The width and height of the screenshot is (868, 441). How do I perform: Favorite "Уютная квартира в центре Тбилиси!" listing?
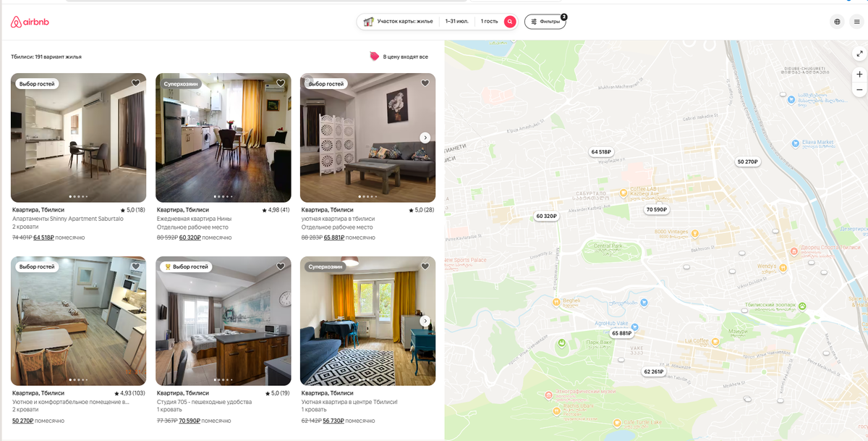(425, 266)
